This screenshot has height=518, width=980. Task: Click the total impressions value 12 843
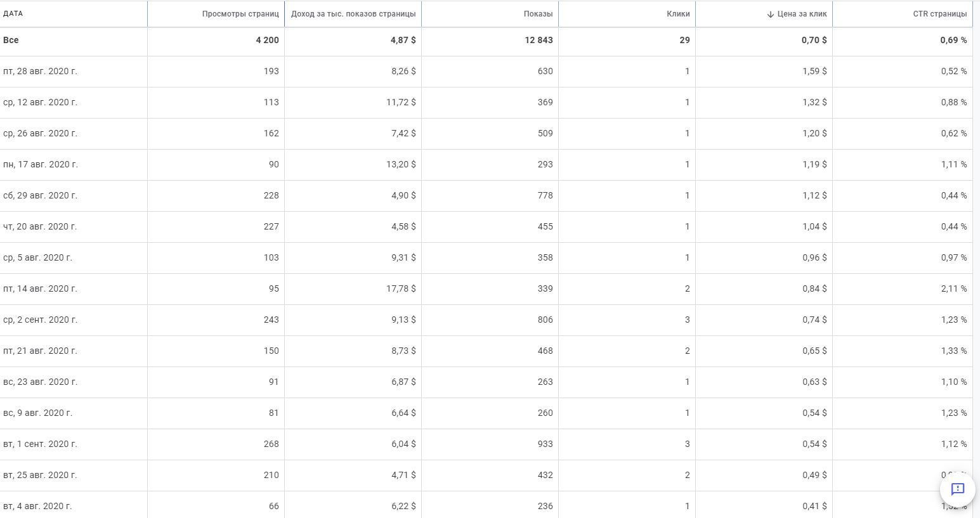538,40
